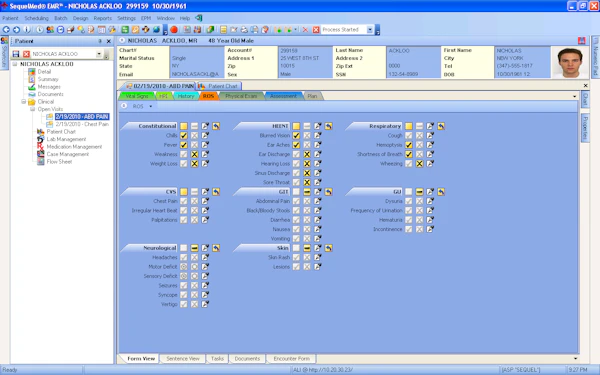Click the red boxed X toolbar icon
The width and height of the screenshot is (600, 375).
(x=316, y=29)
